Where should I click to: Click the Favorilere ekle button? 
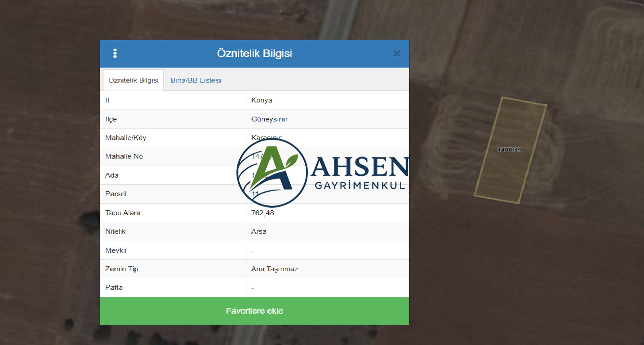click(x=254, y=311)
